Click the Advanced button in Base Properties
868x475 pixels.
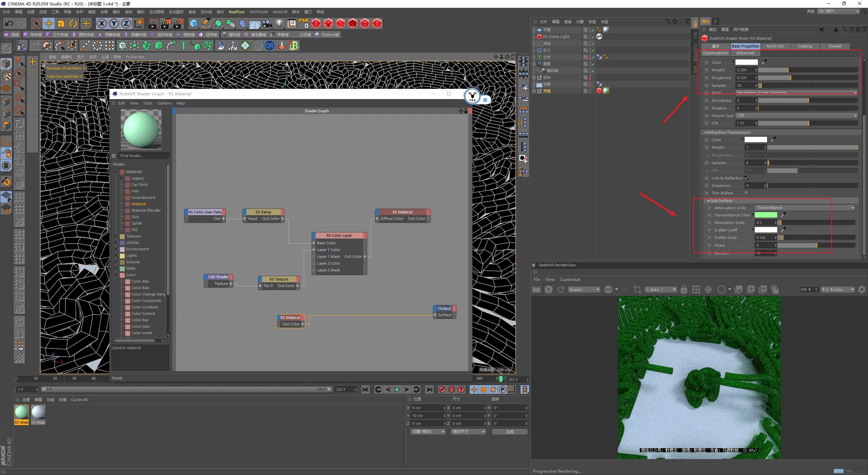(745, 53)
